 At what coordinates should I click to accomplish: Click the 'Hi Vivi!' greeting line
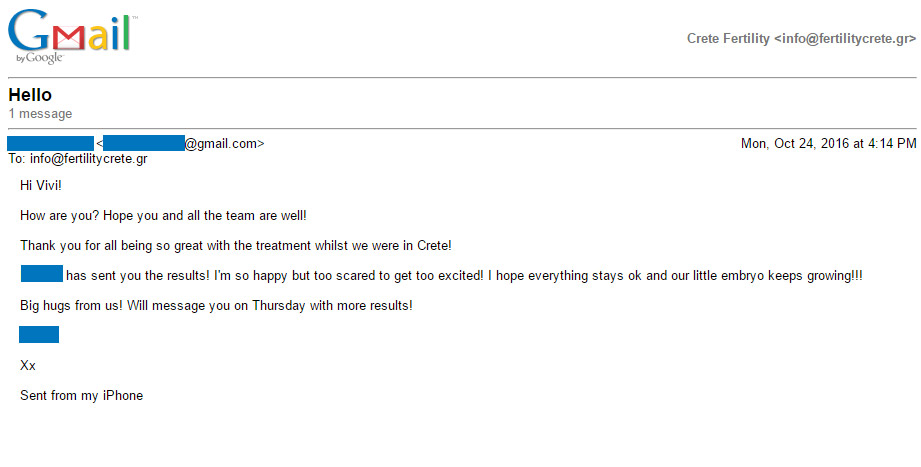[41, 186]
